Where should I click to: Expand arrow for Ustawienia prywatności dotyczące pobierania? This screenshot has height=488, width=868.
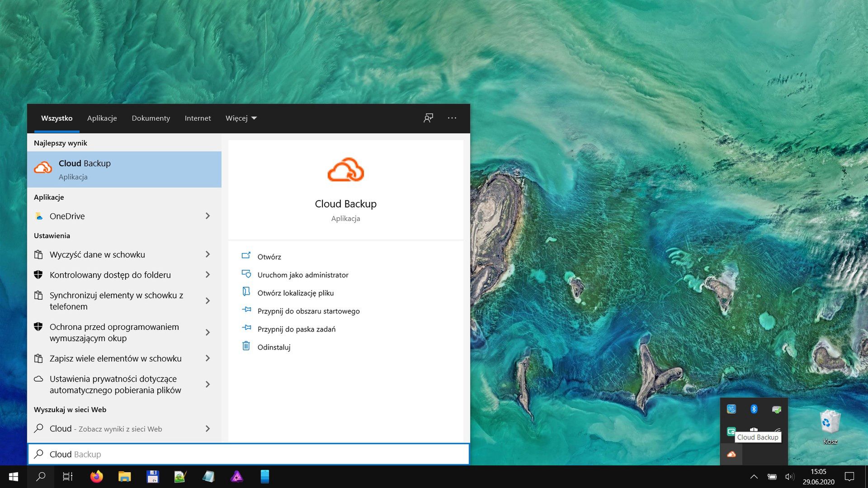[x=208, y=385]
